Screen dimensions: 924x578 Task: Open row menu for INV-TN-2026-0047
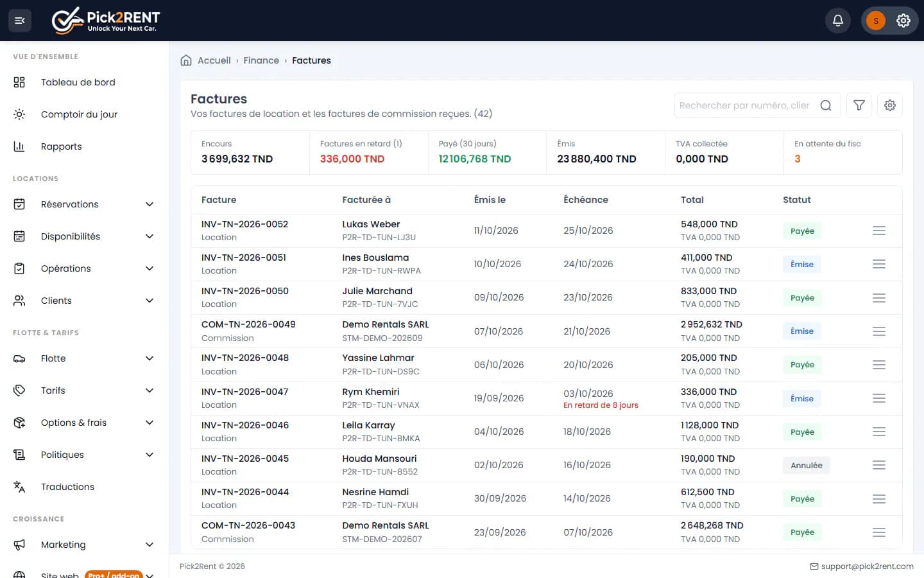879,398
